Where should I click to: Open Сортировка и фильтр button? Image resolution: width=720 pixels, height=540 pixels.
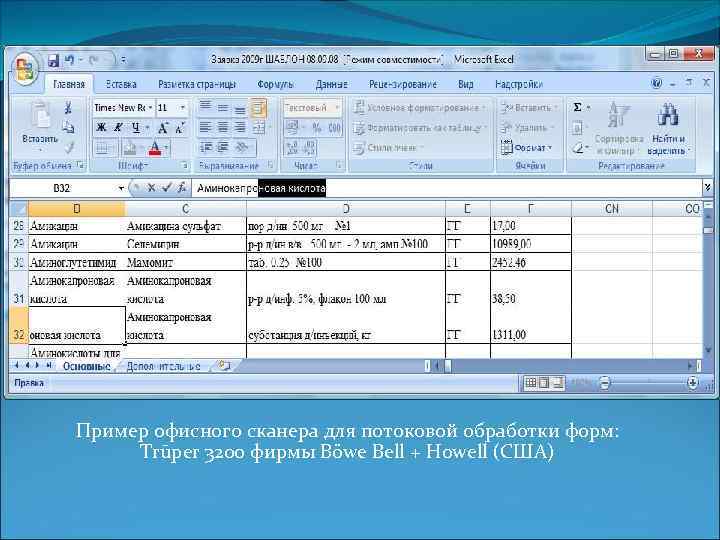(x=619, y=129)
